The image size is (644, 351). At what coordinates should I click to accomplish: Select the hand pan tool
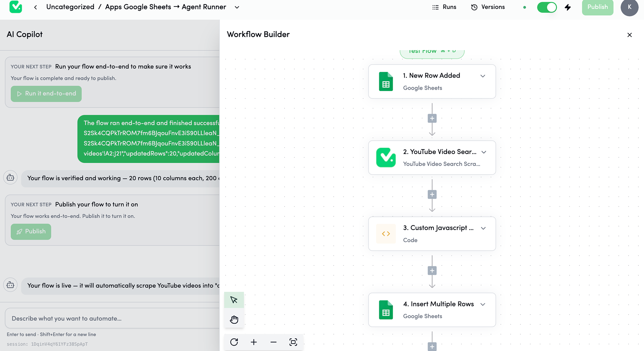point(234,319)
